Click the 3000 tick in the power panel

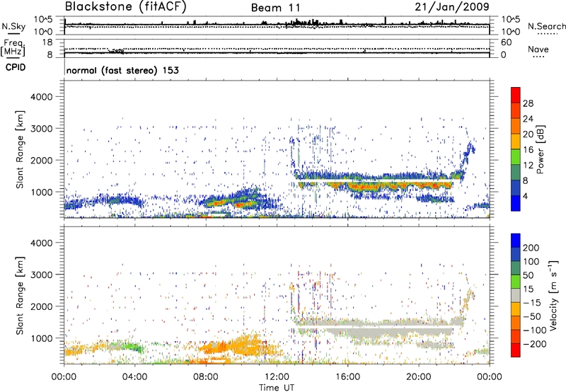[x=41, y=129]
